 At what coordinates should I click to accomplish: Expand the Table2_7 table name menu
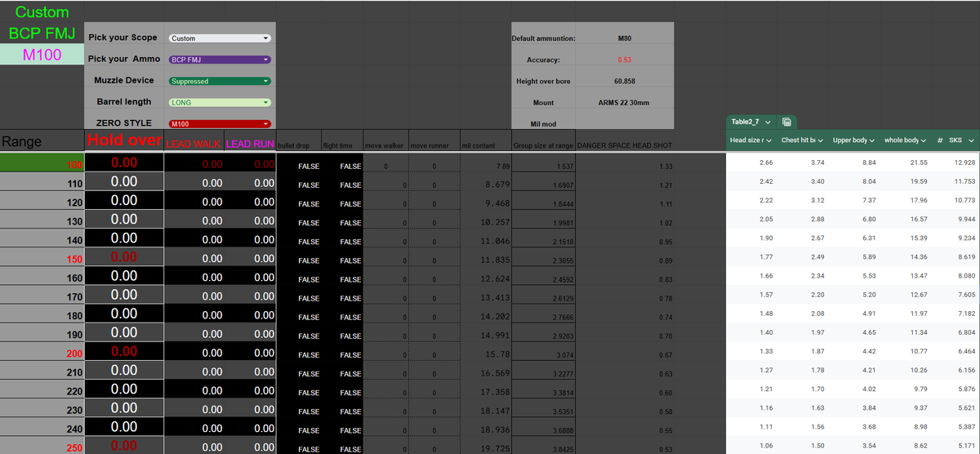point(768,122)
